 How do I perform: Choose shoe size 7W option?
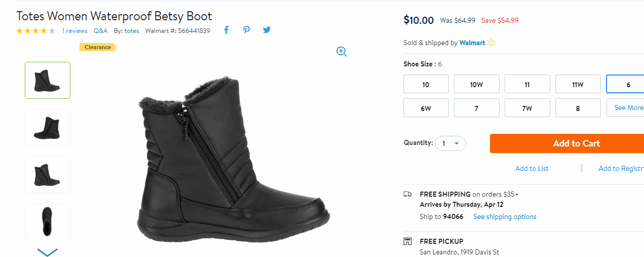tap(527, 108)
